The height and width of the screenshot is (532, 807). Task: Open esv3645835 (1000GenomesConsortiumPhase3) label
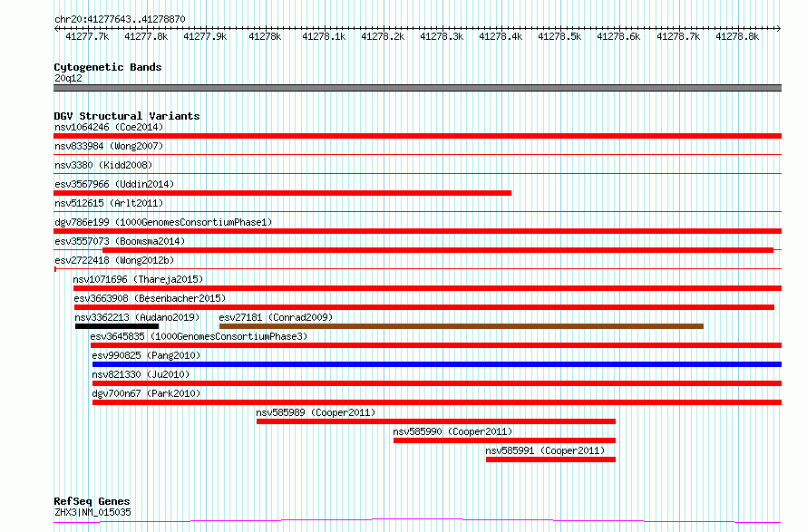pos(199,336)
